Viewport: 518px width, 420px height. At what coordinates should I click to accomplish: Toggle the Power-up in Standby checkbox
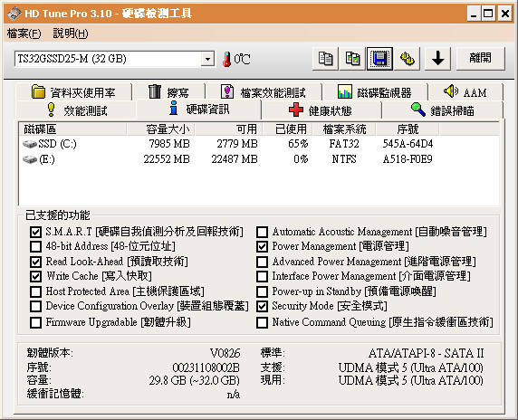(x=262, y=291)
